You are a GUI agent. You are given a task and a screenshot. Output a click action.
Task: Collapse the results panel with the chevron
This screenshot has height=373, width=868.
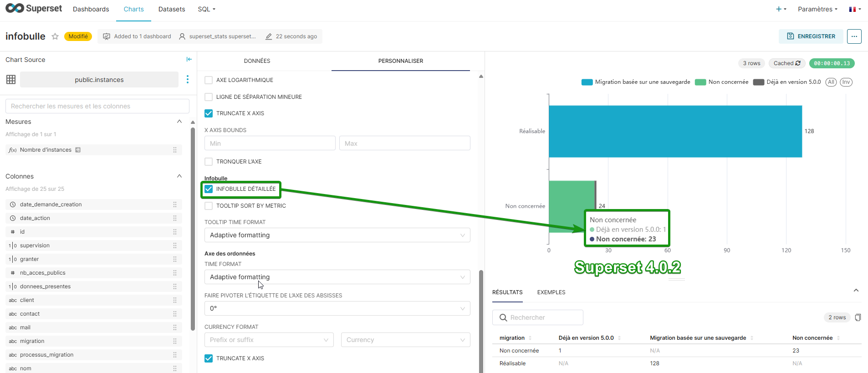pos(856,291)
